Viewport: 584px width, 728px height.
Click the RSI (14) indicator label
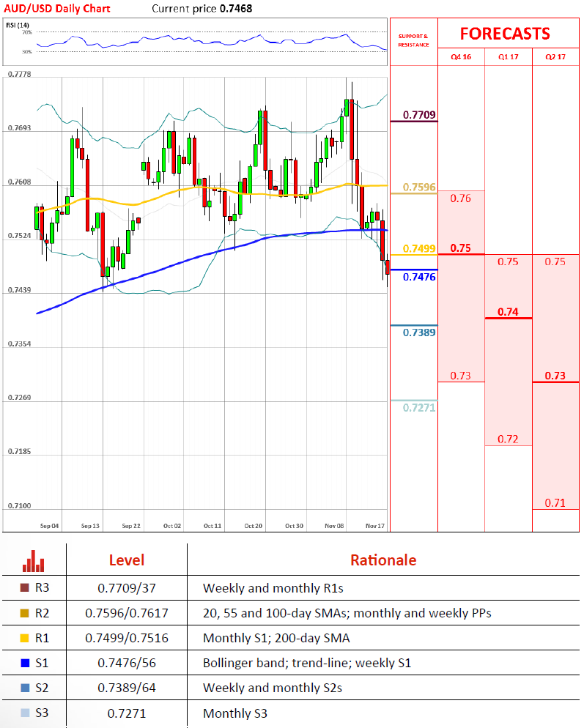pyautogui.click(x=17, y=25)
